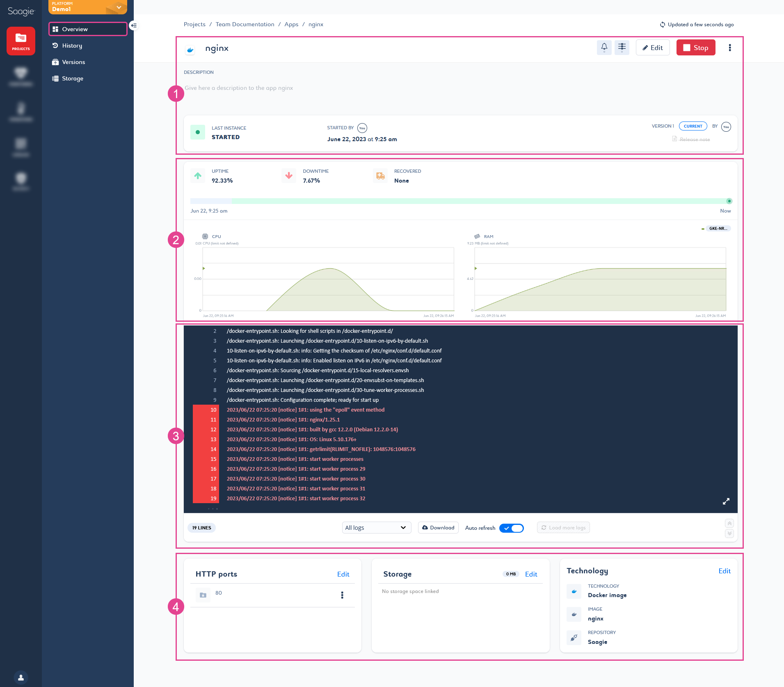
Task: Edit the Technology settings
Action: tap(725, 571)
